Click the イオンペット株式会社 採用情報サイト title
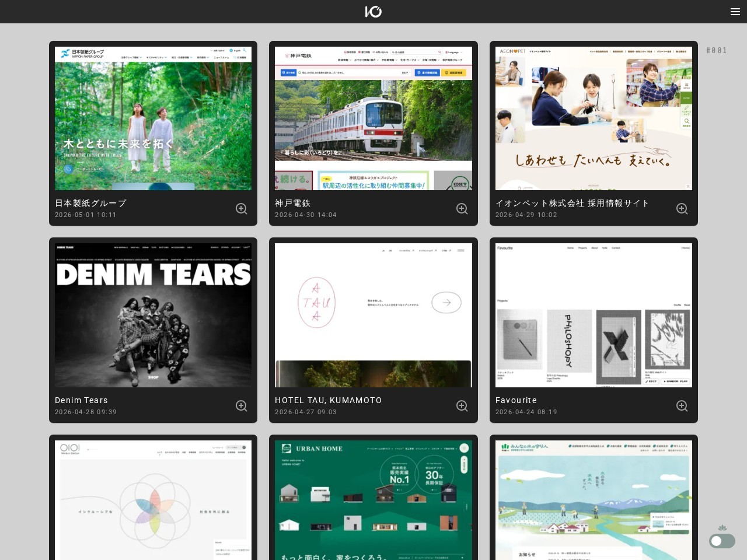 (573, 203)
